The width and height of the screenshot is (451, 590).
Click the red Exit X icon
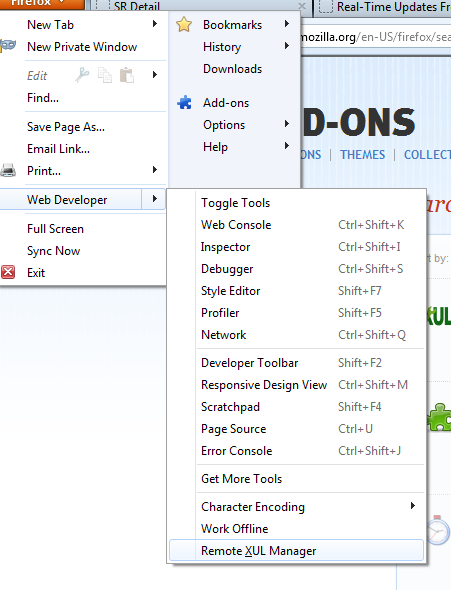[x=8, y=272]
